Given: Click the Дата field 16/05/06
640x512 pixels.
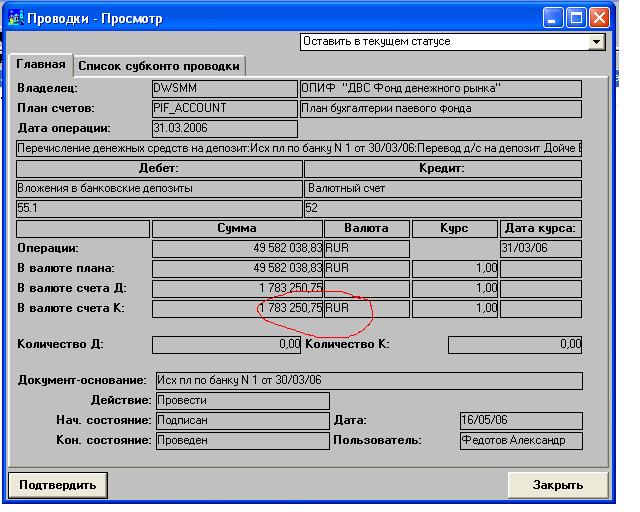Looking at the screenshot, I should pos(521,421).
